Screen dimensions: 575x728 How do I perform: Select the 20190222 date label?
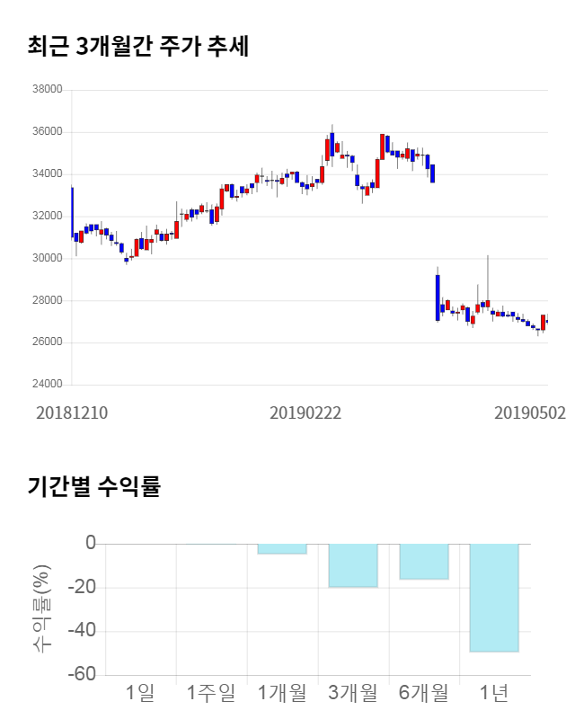305,413
